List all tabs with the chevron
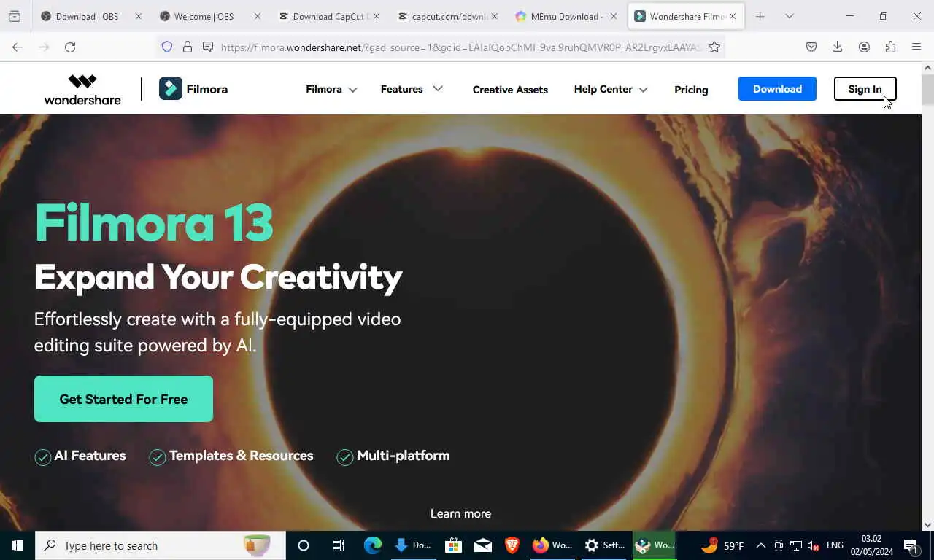Screen dimensions: 934x560 point(790,16)
